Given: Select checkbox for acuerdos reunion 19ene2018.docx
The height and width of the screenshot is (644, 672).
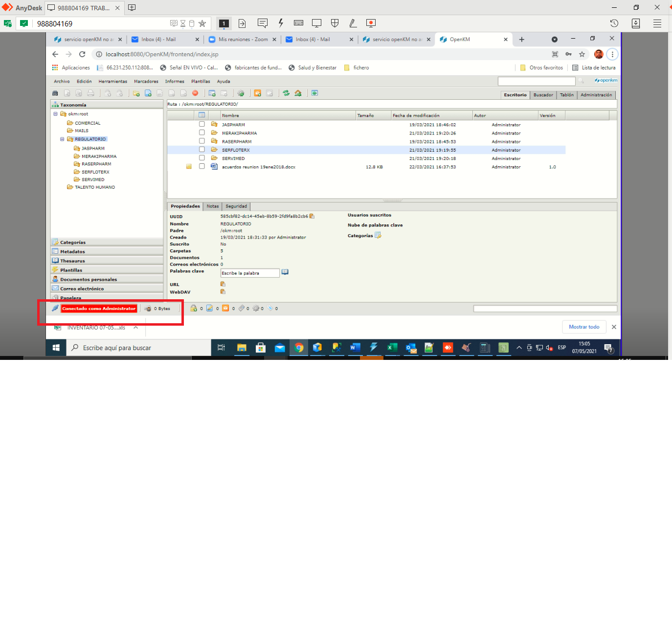Looking at the screenshot, I should pyautogui.click(x=202, y=166).
